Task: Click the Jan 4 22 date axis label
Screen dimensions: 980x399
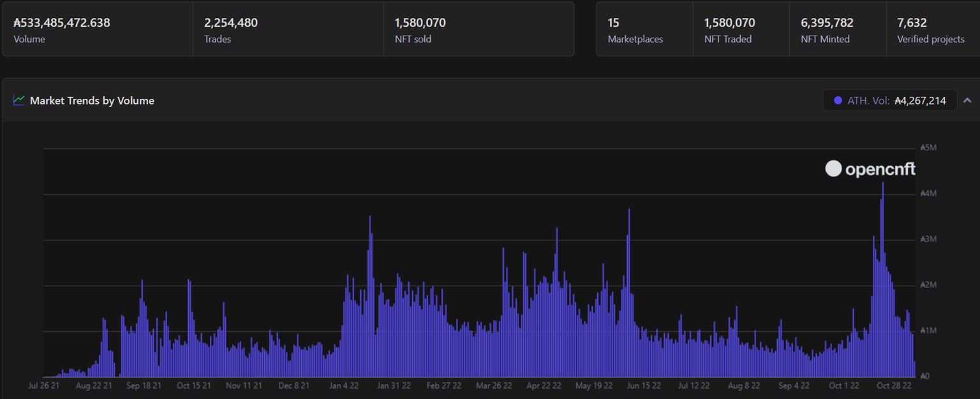Action: [344, 386]
